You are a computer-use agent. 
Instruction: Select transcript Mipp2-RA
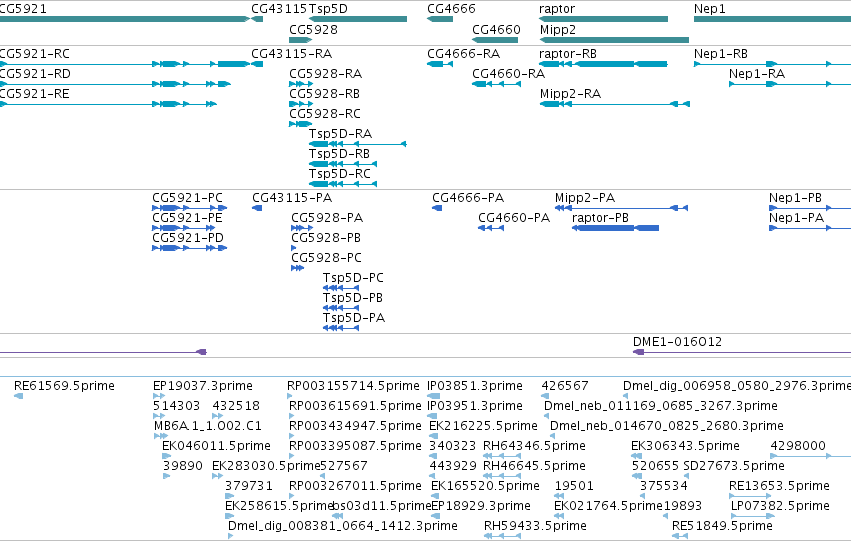tap(615, 104)
